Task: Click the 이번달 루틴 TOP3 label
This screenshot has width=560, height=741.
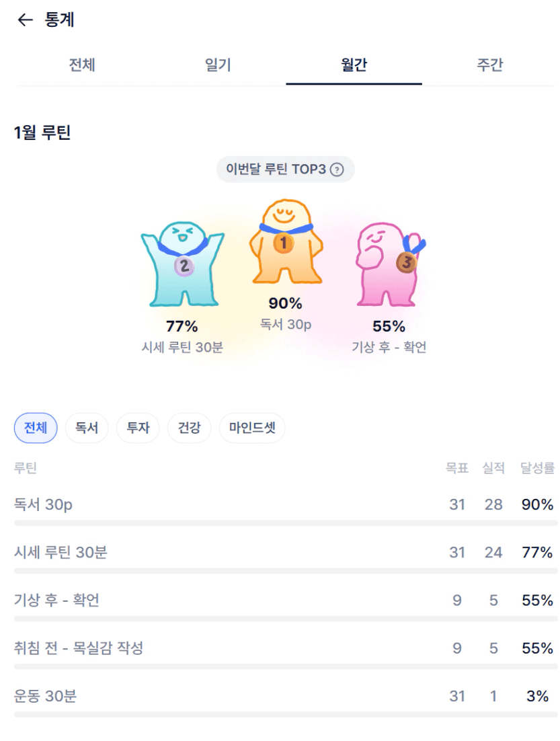Action: click(276, 169)
